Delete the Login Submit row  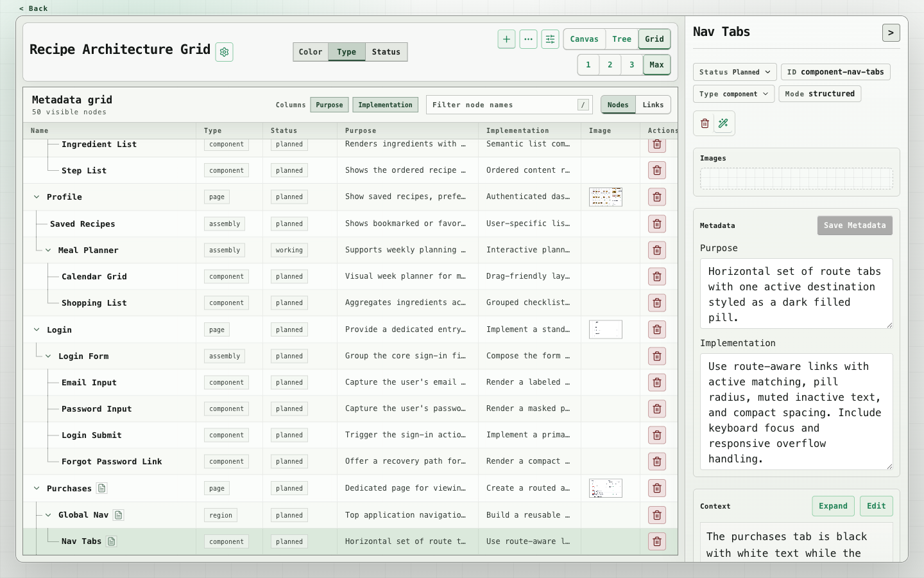[x=657, y=435]
